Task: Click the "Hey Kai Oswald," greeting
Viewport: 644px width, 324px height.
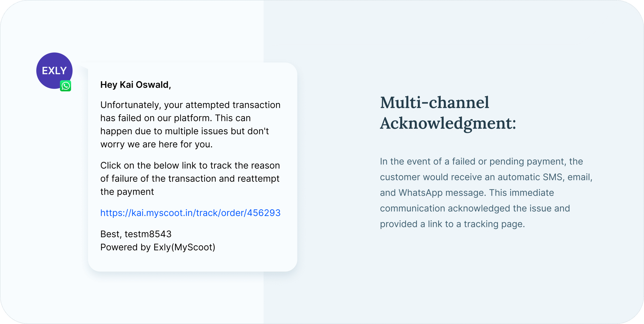Action: [x=136, y=85]
